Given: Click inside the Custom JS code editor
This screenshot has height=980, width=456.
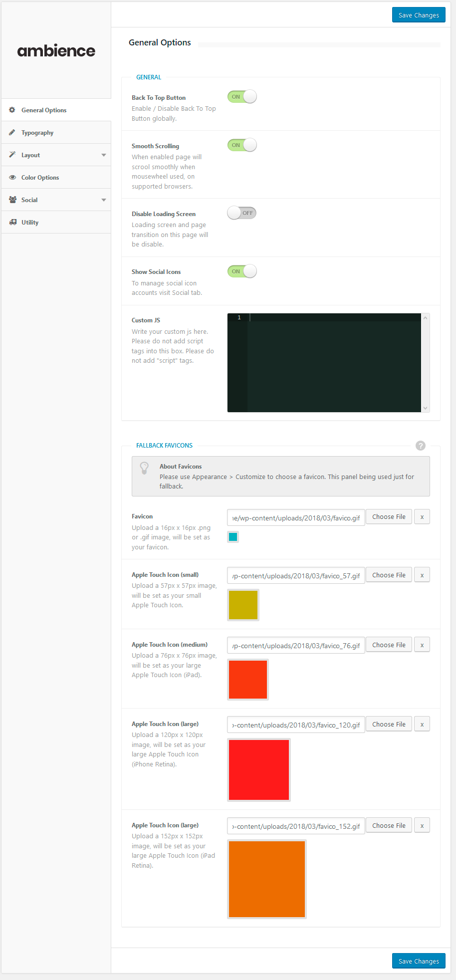Looking at the screenshot, I should tap(334, 364).
